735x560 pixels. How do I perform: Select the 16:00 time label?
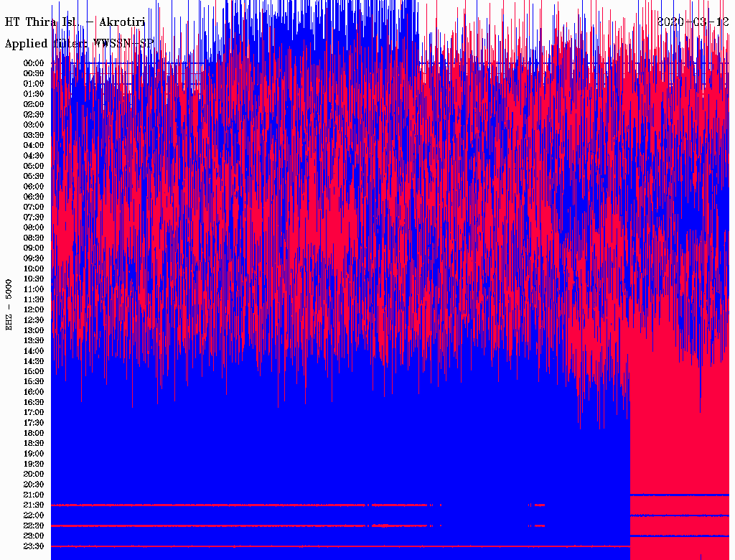click(x=34, y=391)
